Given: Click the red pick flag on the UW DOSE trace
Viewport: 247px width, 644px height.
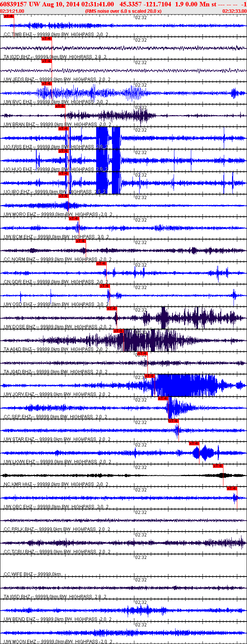Looking at the screenshot, I should click(112, 309).
